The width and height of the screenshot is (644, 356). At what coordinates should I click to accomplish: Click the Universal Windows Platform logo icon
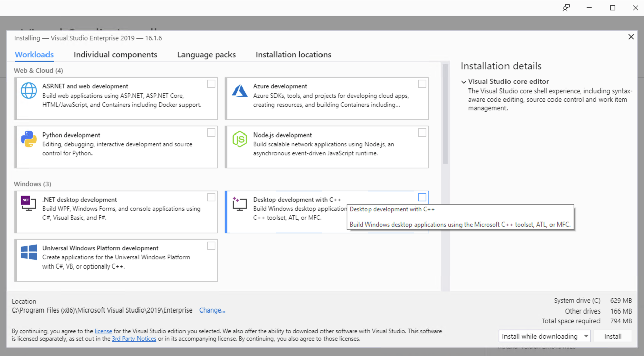(x=29, y=252)
